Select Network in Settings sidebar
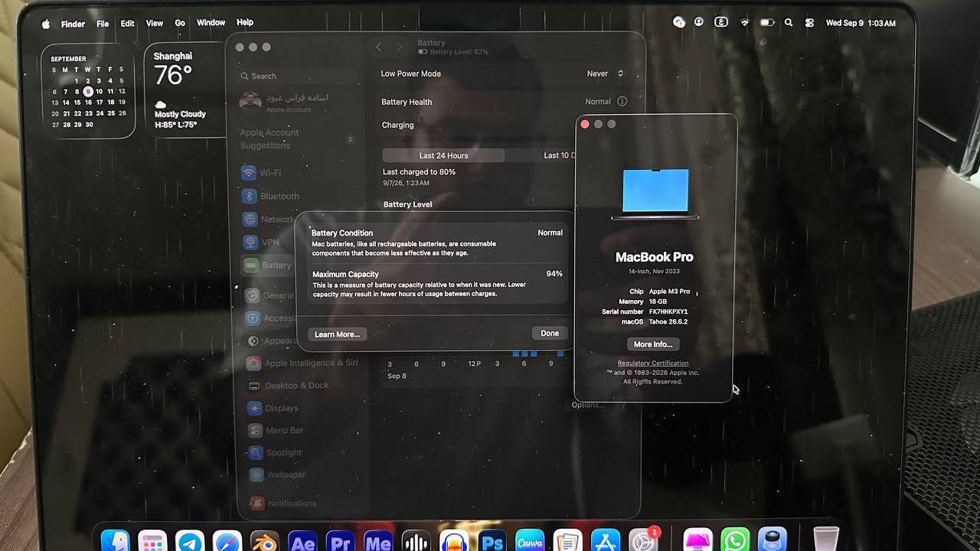 [x=269, y=219]
